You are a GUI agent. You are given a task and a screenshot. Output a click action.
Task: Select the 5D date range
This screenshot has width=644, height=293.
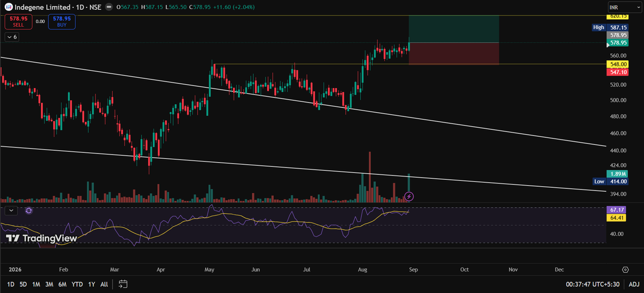tap(23, 284)
